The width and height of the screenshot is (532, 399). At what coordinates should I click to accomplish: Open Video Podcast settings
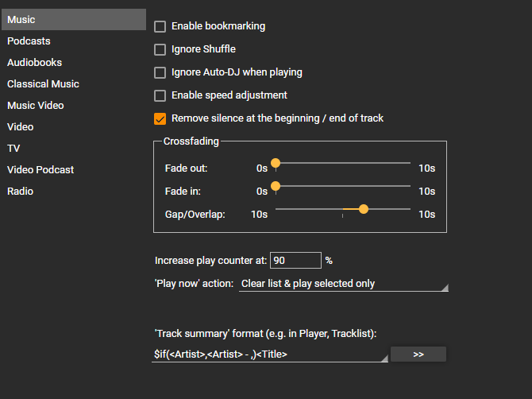[x=40, y=170]
